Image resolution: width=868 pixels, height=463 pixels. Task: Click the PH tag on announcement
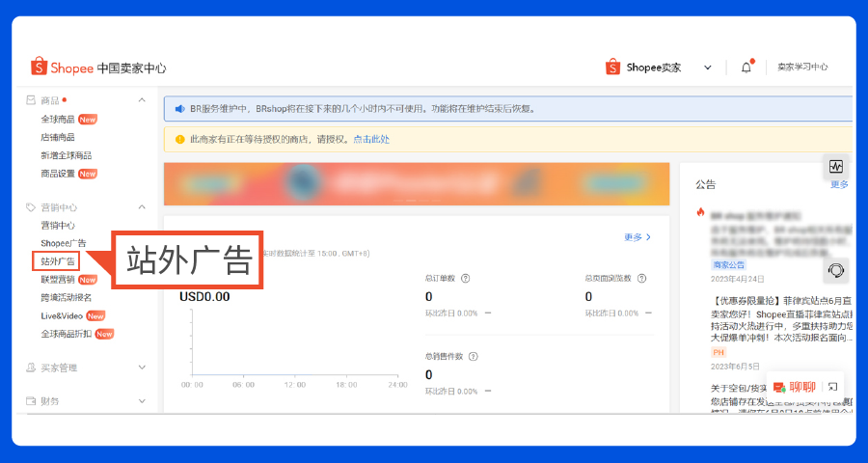point(719,352)
